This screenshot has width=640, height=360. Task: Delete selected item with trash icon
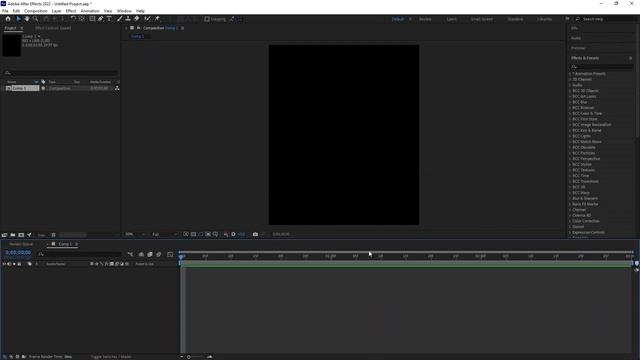pyautogui.click(x=53, y=235)
